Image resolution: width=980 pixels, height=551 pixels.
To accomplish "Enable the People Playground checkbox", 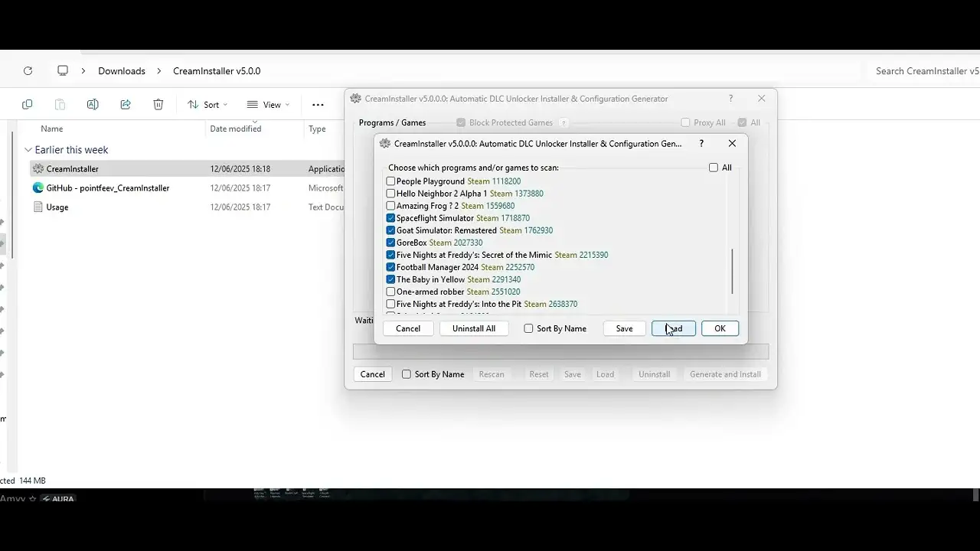I will pyautogui.click(x=390, y=181).
